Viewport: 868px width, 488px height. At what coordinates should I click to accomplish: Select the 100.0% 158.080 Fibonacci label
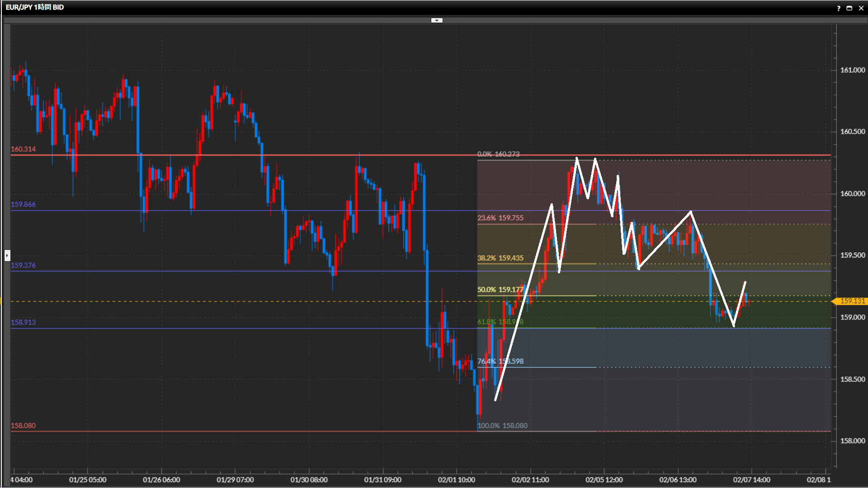coord(502,426)
